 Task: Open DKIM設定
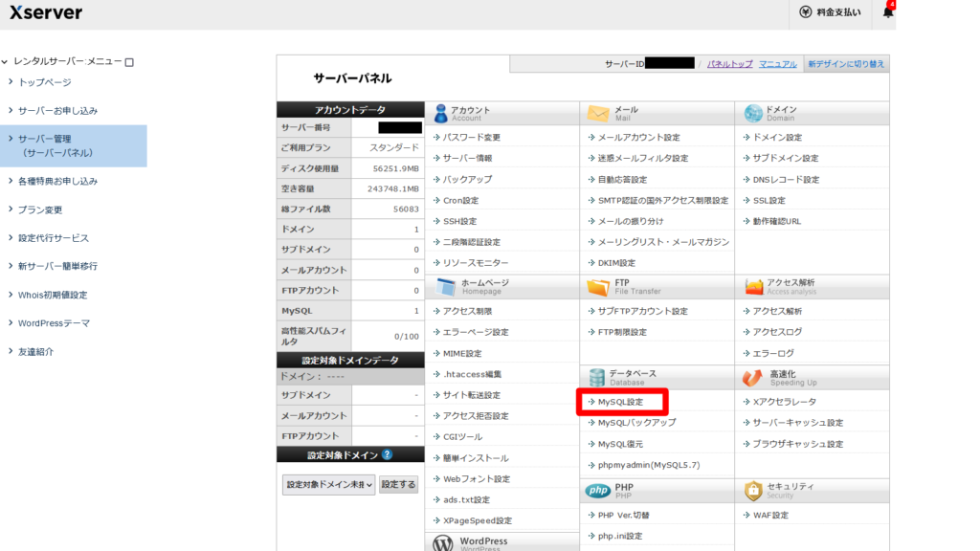(617, 263)
